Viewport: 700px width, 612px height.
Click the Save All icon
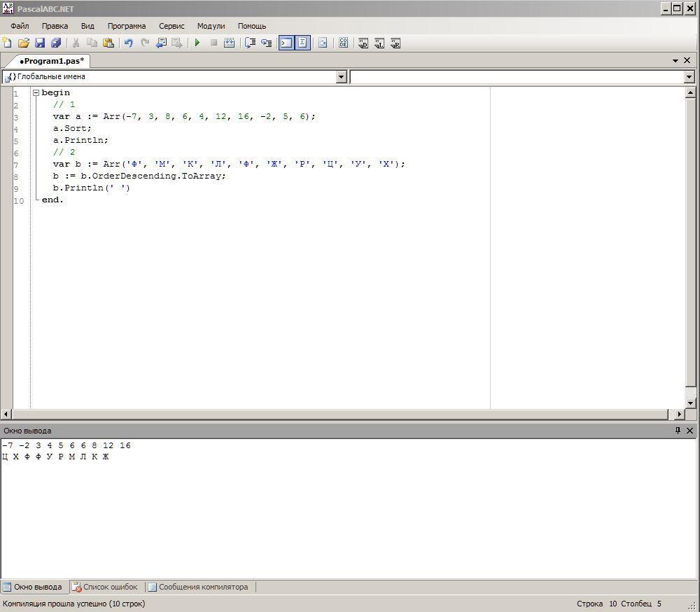[x=56, y=43]
